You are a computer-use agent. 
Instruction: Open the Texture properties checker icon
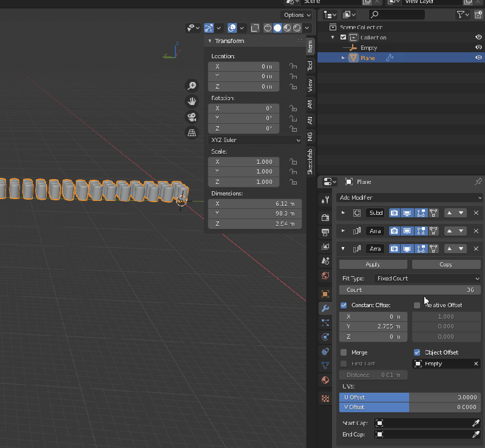point(325,398)
